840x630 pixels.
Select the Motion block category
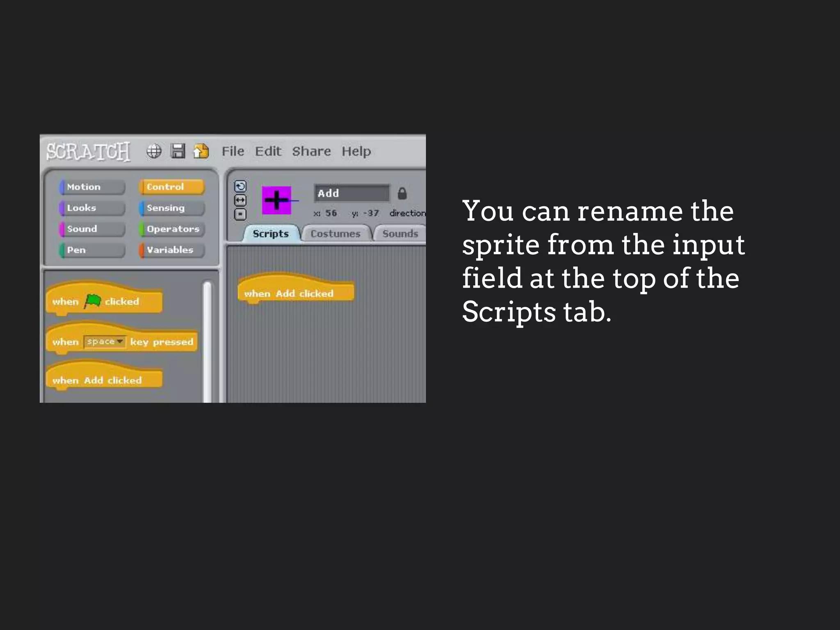point(92,187)
